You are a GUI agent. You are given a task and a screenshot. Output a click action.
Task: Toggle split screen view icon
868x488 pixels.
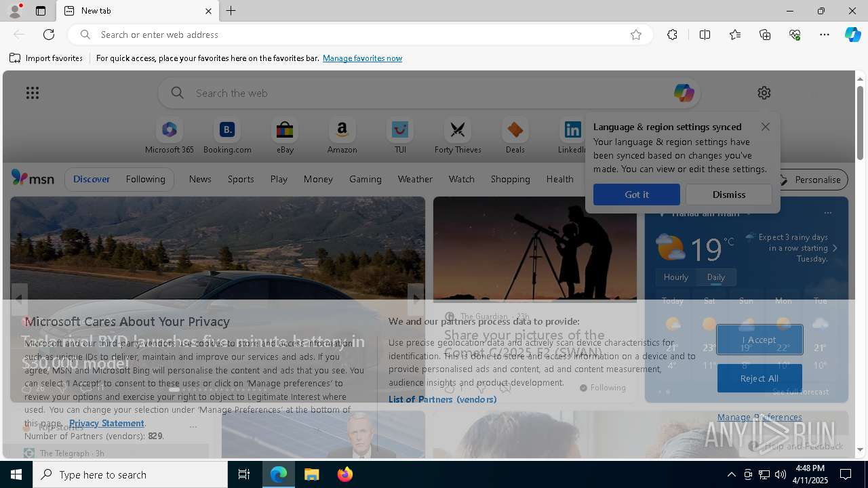pos(705,35)
